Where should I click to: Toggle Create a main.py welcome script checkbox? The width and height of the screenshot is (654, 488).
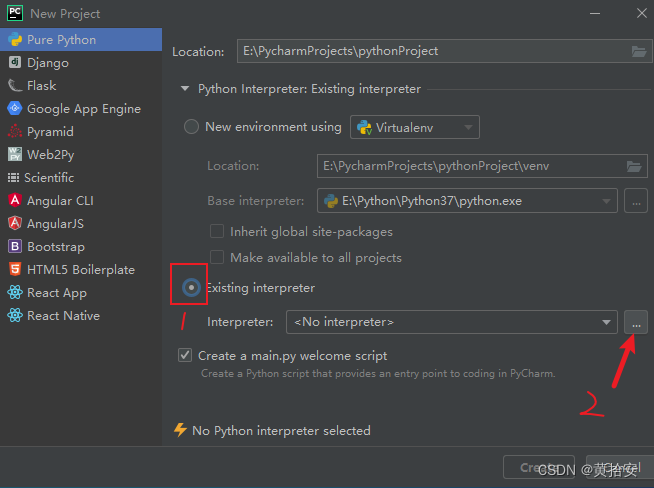185,355
